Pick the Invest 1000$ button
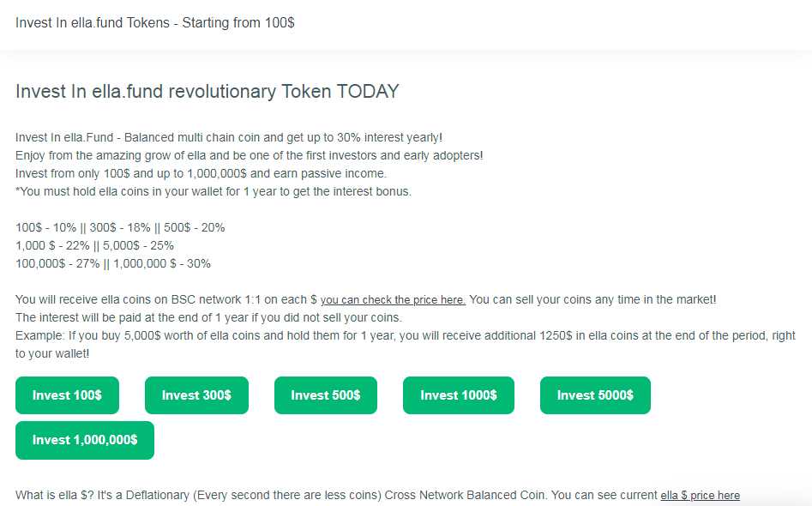The image size is (812, 506). [459, 395]
